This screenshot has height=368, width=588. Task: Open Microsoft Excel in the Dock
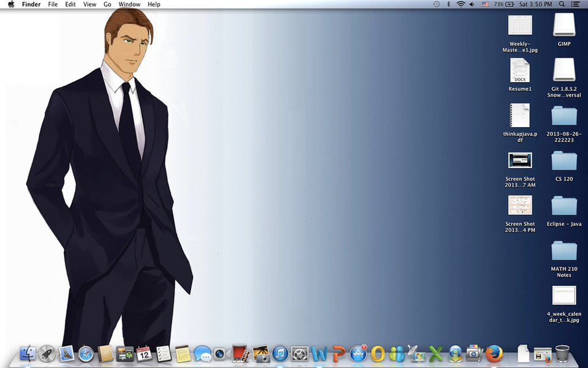(436, 354)
